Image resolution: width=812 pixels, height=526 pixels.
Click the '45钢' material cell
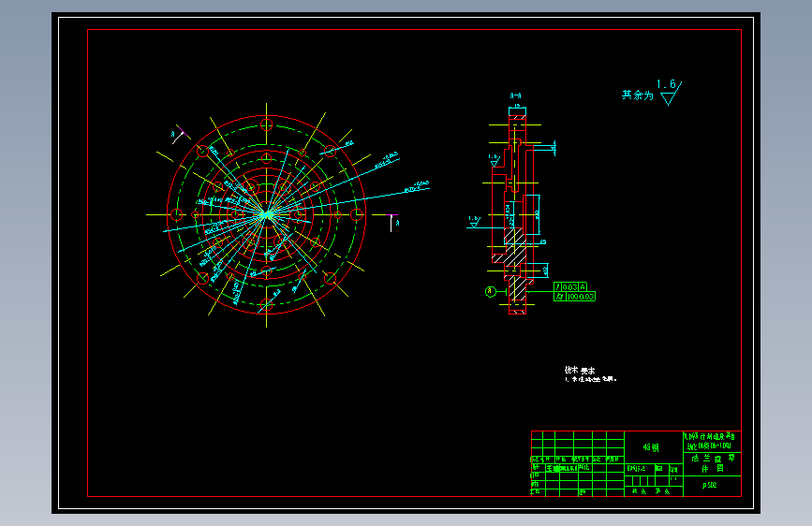(652, 447)
